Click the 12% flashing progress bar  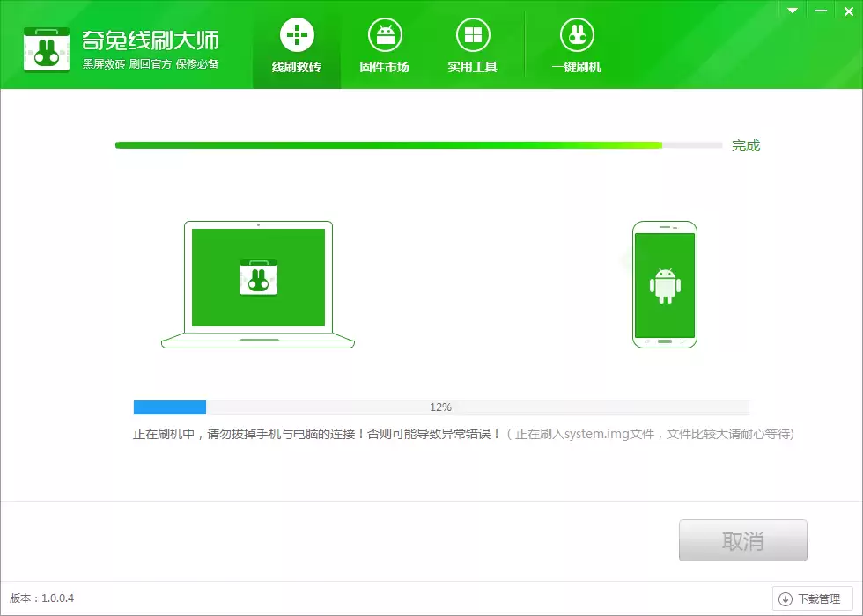point(440,407)
